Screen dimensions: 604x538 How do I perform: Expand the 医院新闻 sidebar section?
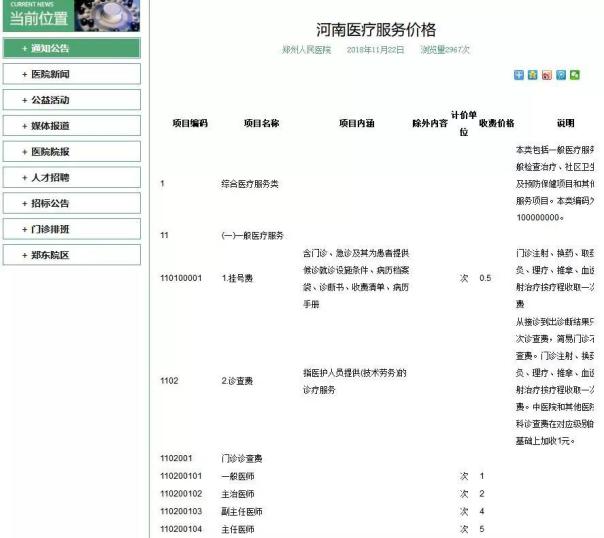[x=70, y=74]
